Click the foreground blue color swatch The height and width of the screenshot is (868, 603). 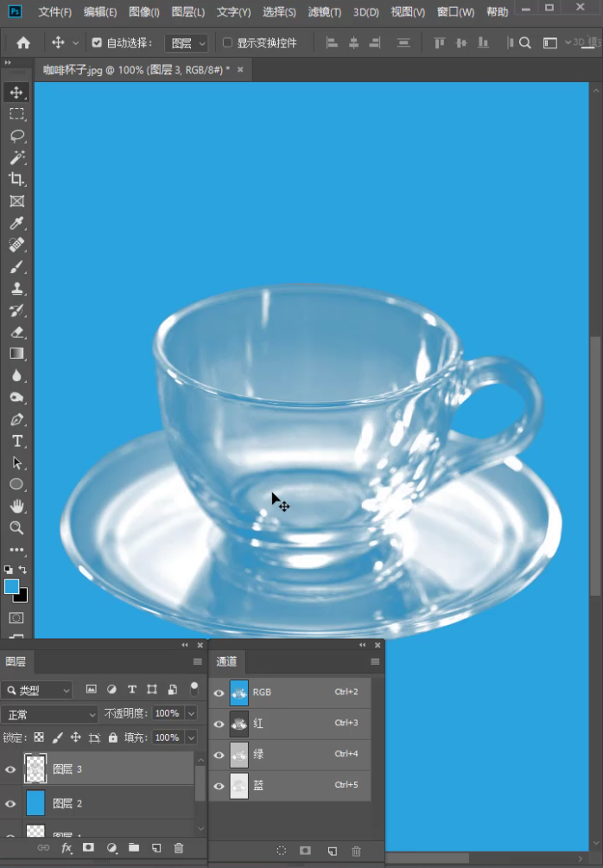click(x=11, y=587)
